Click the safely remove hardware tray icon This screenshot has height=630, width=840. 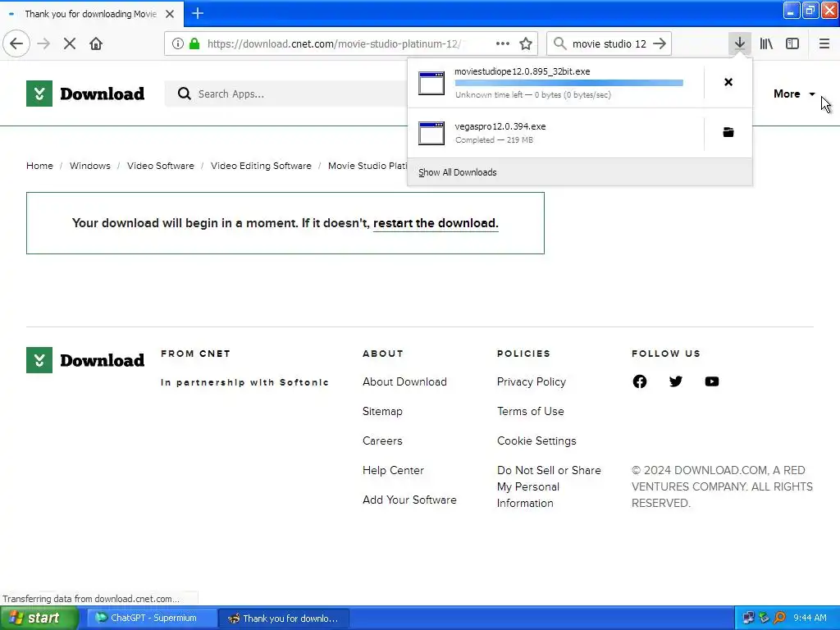click(764, 618)
